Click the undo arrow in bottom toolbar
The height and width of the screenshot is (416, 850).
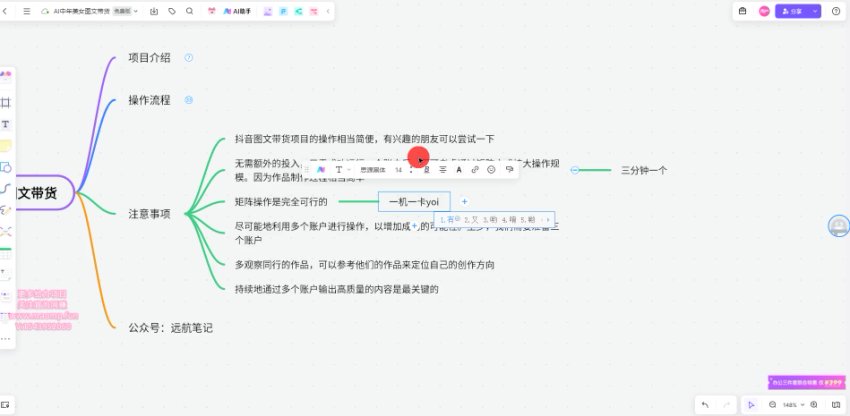tap(706, 404)
